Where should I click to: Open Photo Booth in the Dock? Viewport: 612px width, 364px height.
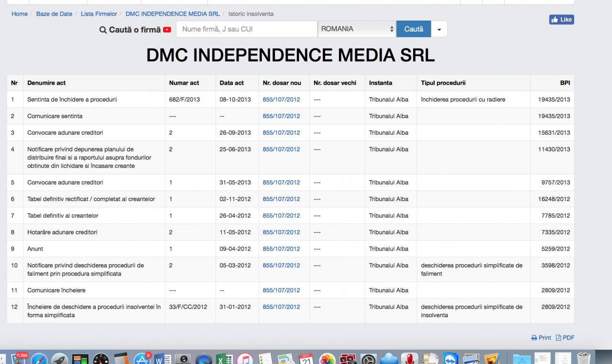348,359
